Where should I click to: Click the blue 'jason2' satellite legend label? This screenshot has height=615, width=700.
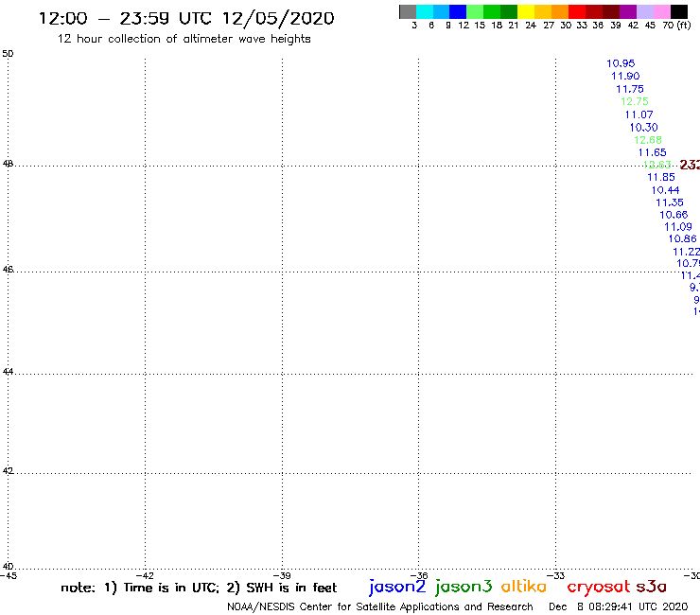click(397, 587)
